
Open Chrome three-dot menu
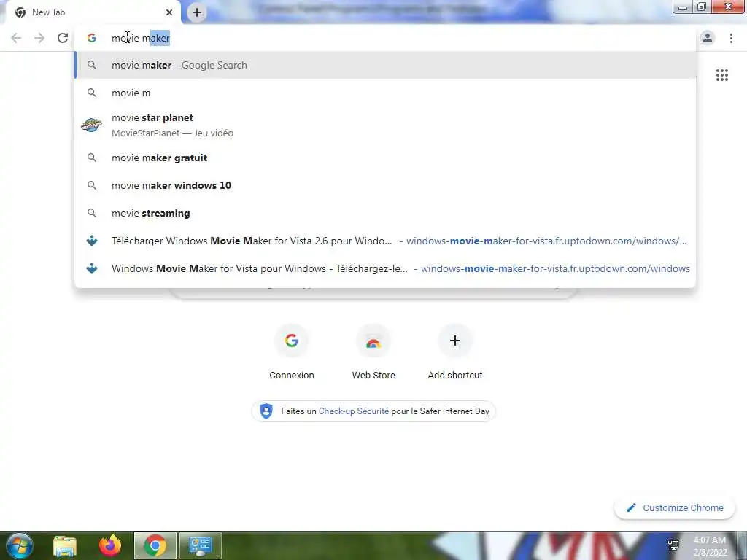[731, 38]
